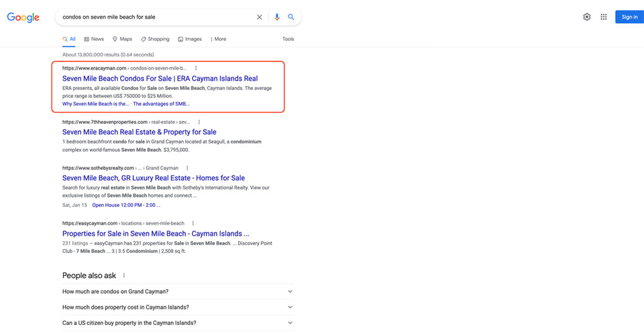Switch to the Maps tab
This screenshot has height=334, width=644.
click(x=122, y=39)
